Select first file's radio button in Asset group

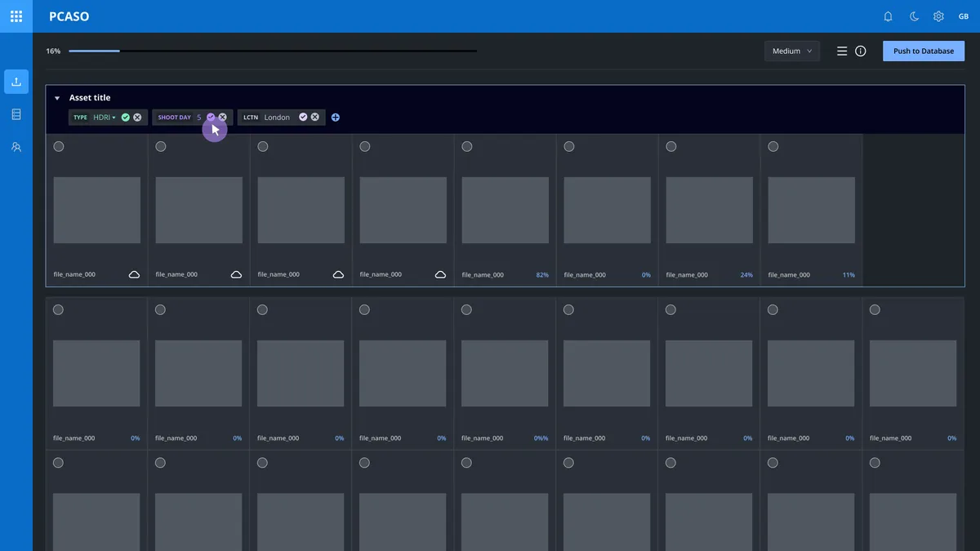coord(59,147)
